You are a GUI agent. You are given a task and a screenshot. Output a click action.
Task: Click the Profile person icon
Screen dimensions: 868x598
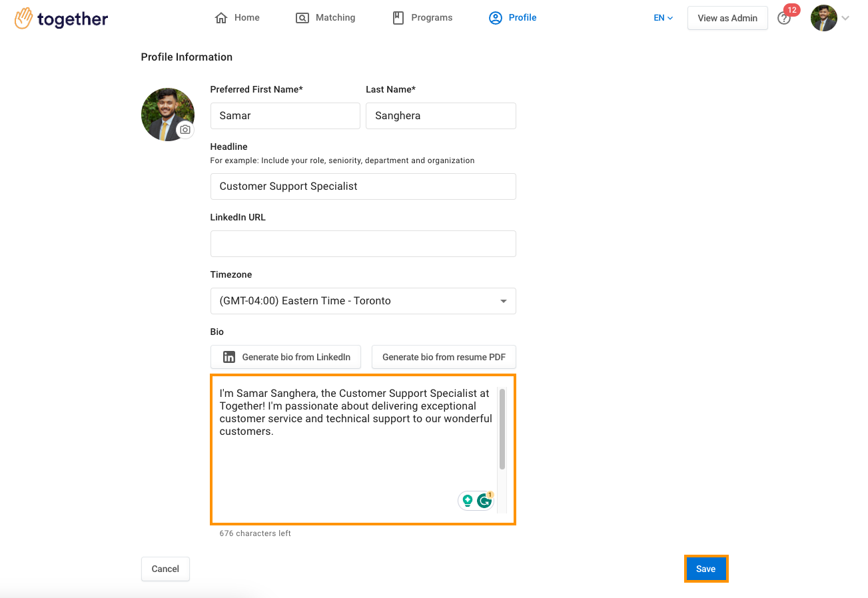(495, 18)
